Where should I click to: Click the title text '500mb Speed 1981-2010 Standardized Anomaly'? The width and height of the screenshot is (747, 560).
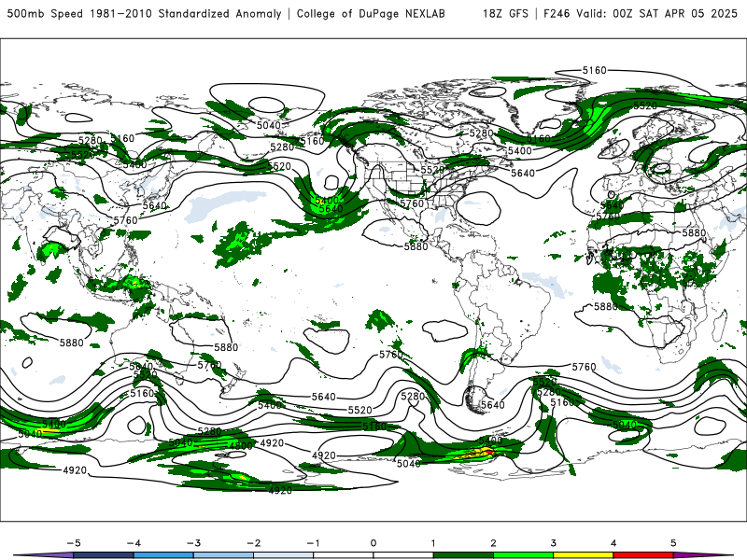click(x=144, y=13)
